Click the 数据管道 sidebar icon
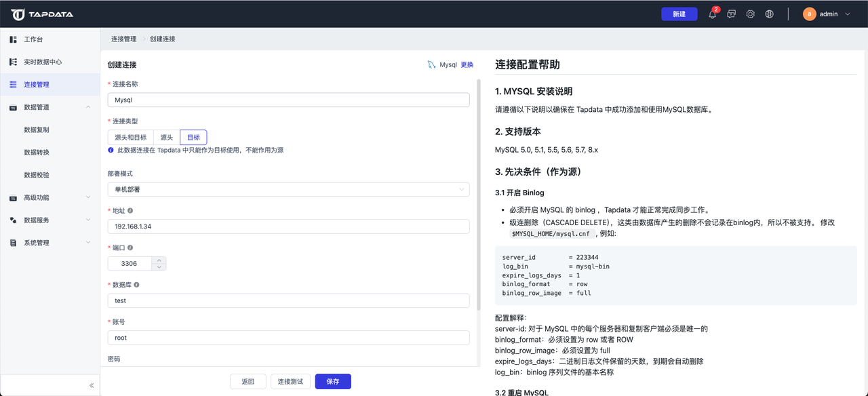The height and width of the screenshot is (396, 868). coord(13,107)
